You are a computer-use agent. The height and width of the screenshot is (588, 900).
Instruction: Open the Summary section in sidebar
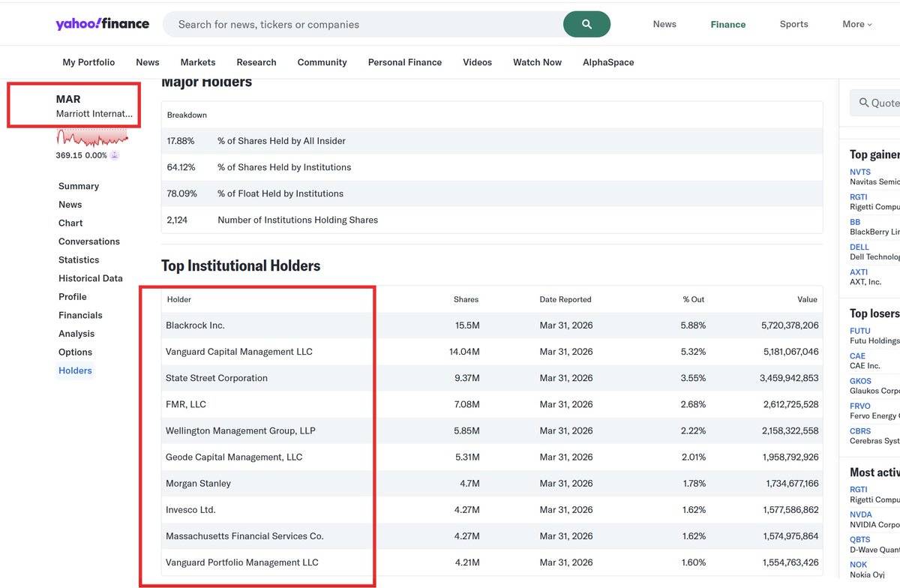[x=79, y=186]
